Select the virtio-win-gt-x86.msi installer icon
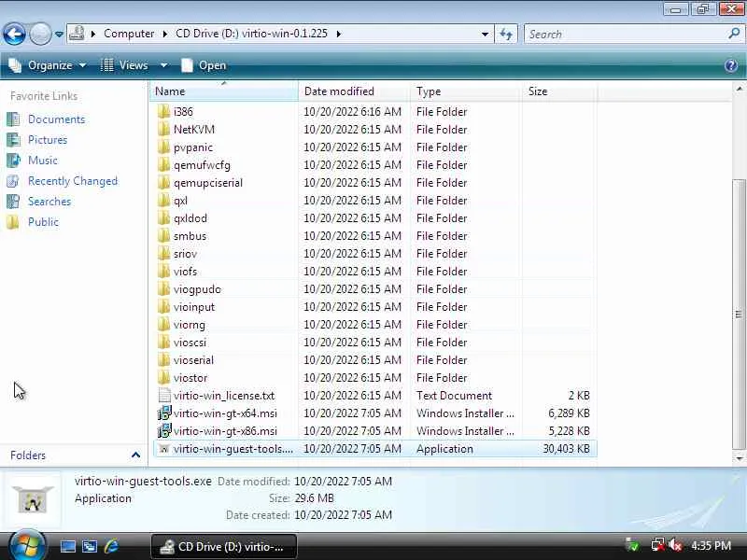 tap(164, 431)
